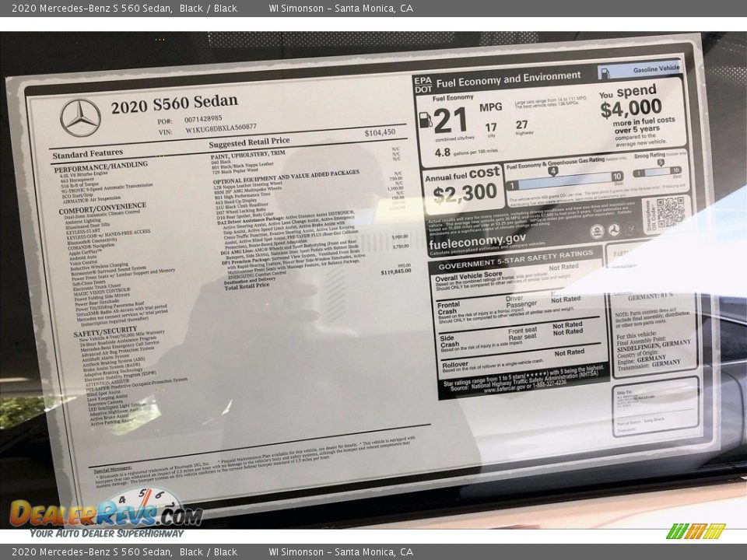The height and width of the screenshot is (560, 747).
Task: Click the 'Standard Features' heading
Action: point(88,154)
